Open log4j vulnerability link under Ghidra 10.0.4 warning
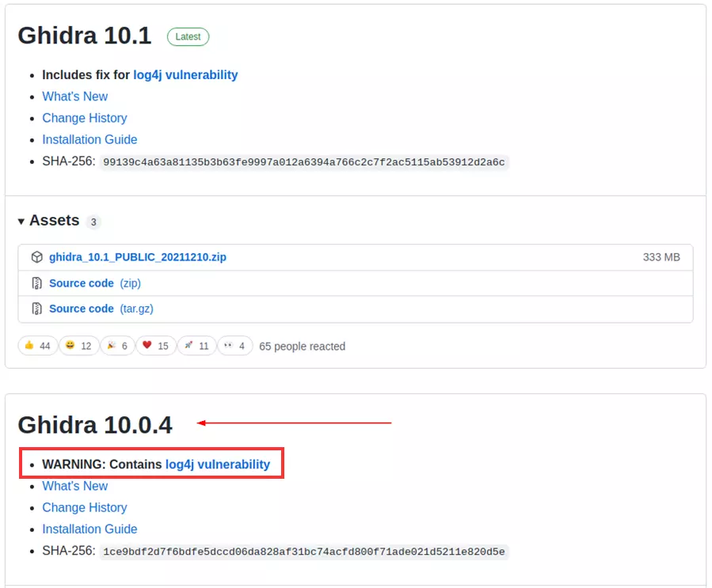712x588 pixels. pos(218,464)
